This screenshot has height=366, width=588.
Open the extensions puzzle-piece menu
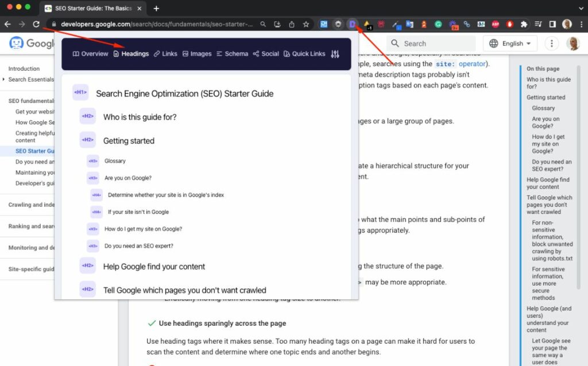tap(523, 24)
